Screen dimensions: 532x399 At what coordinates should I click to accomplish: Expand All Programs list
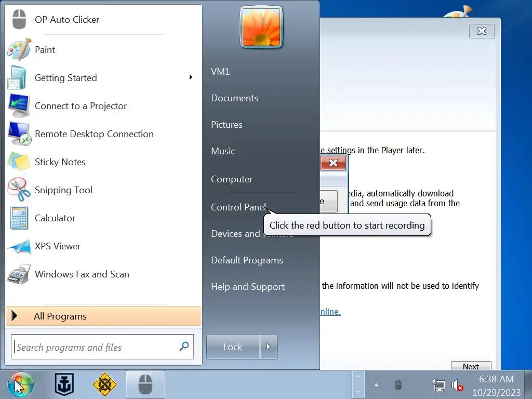(x=103, y=316)
